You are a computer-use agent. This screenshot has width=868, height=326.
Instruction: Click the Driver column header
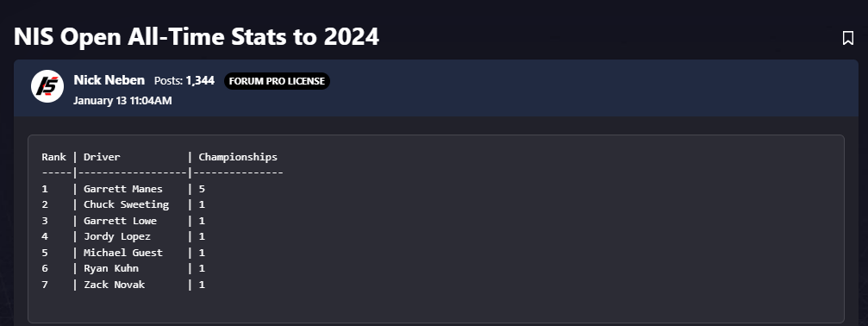pos(102,157)
